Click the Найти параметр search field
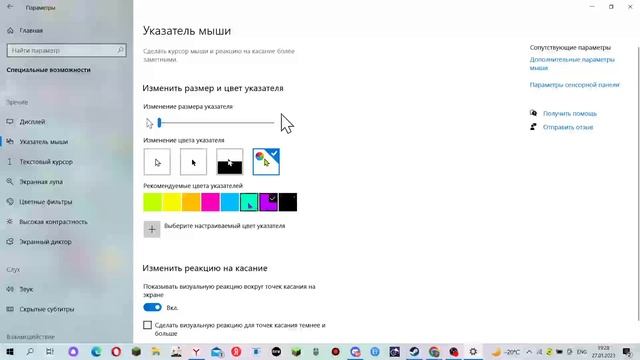Image resolution: width=640 pixels, height=360 pixels. tap(67, 50)
